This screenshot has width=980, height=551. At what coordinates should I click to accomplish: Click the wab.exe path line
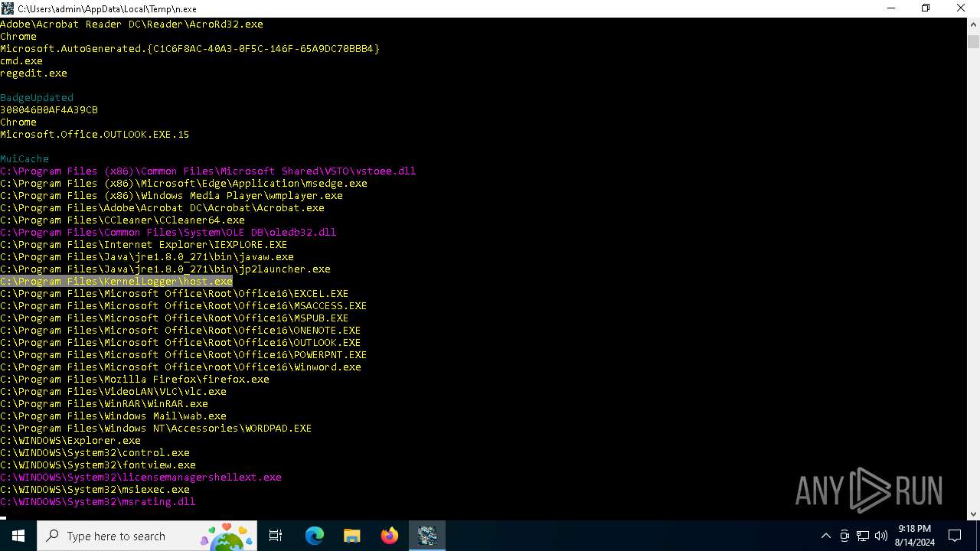113,416
